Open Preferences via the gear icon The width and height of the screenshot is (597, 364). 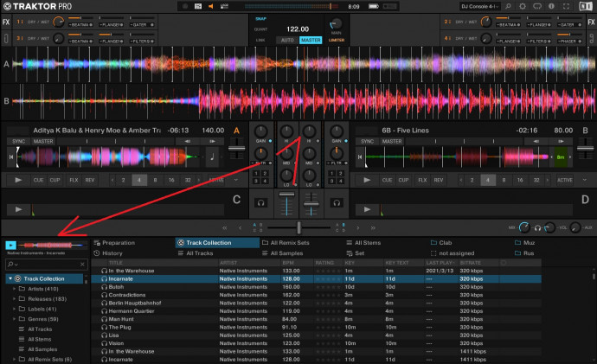pos(523,6)
